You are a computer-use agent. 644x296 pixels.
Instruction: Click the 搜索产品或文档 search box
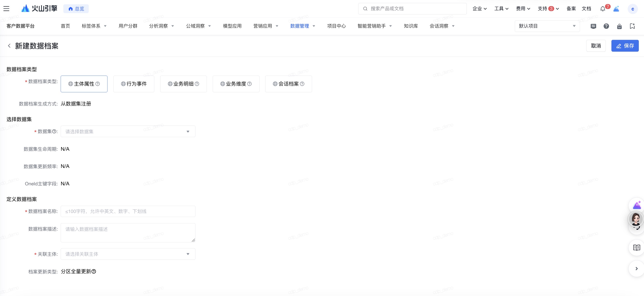point(413,9)
